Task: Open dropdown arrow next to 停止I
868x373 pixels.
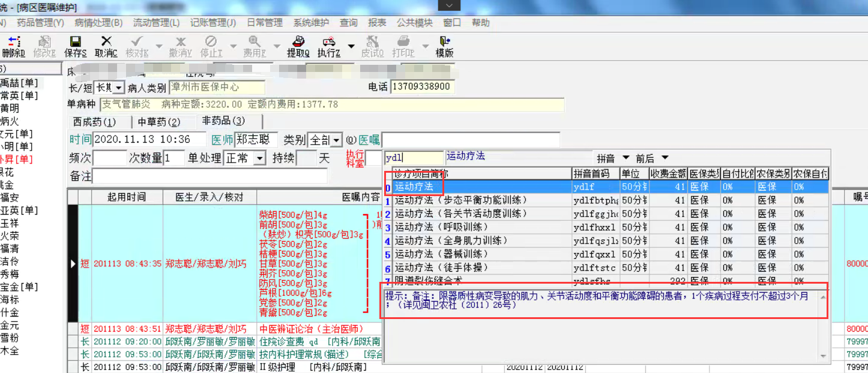Action: [x=234, y=46]
